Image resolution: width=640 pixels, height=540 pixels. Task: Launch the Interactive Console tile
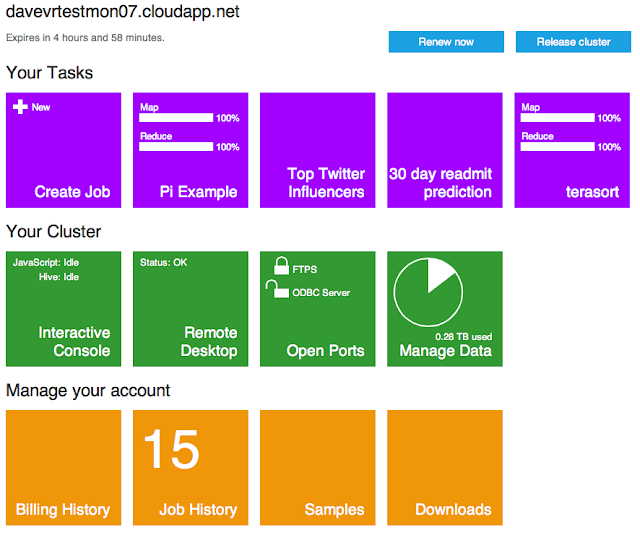tap(63, 308)
